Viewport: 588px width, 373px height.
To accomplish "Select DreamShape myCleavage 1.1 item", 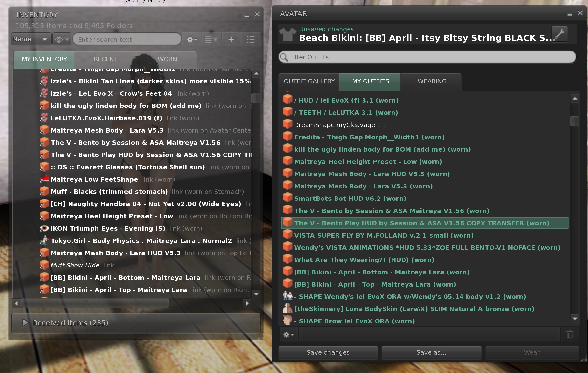I will 340,125.
